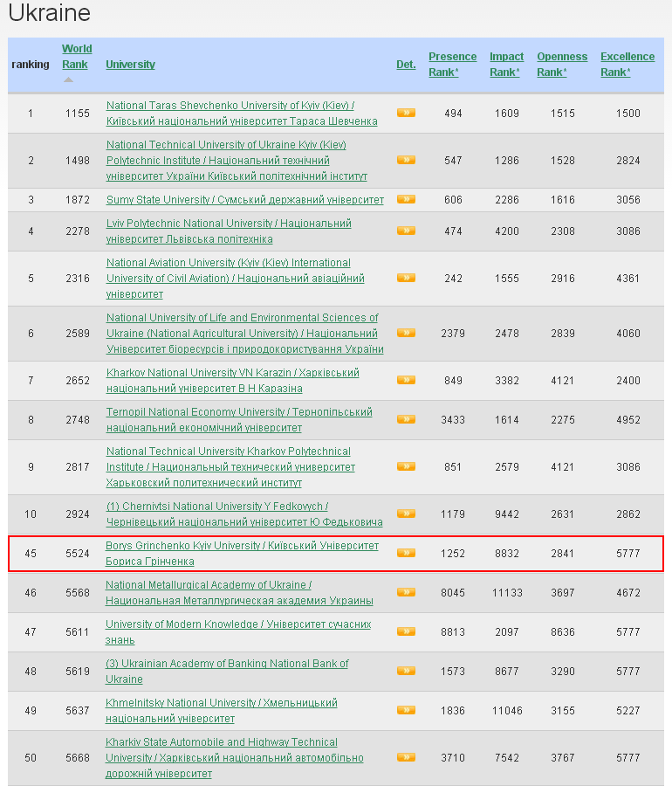Select the Ukraine page heading
Image resolution: width=672 pixels, height=786 pixels.
coord(49,12)
